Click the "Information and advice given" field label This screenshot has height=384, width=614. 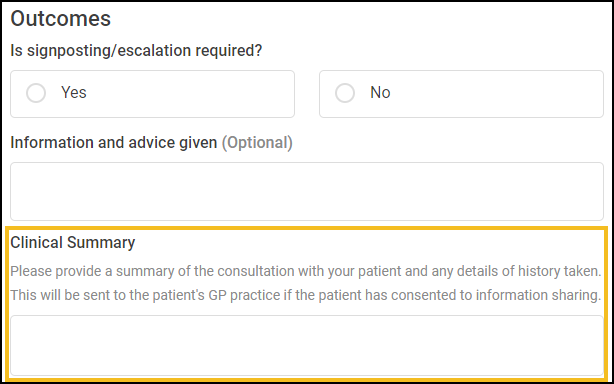[114, 143]
